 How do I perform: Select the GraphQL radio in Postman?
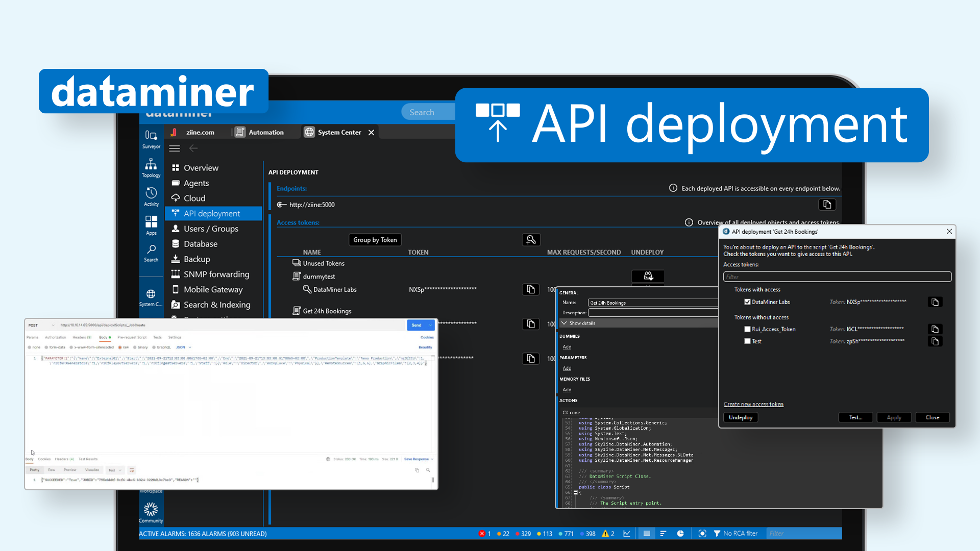153,347
